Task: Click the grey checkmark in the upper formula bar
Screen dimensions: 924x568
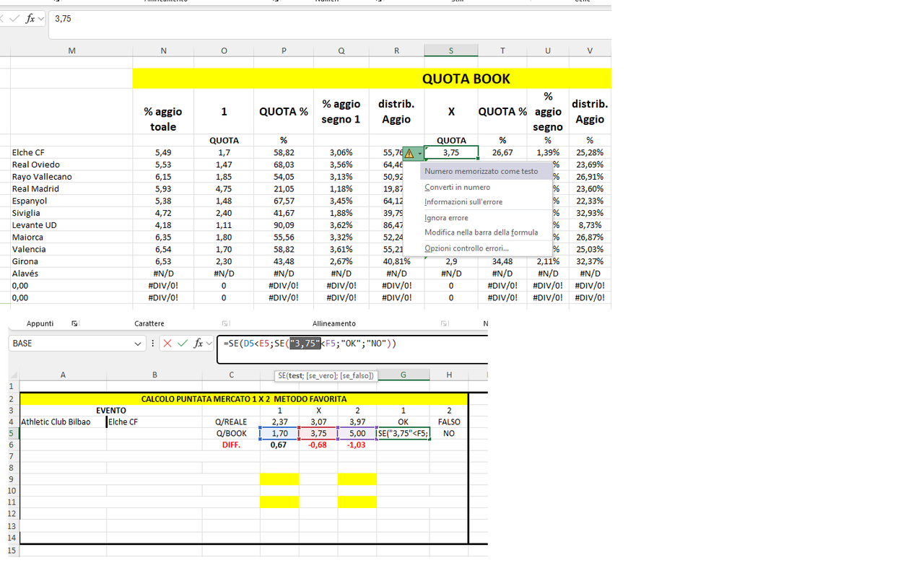Action: [16, 19]
